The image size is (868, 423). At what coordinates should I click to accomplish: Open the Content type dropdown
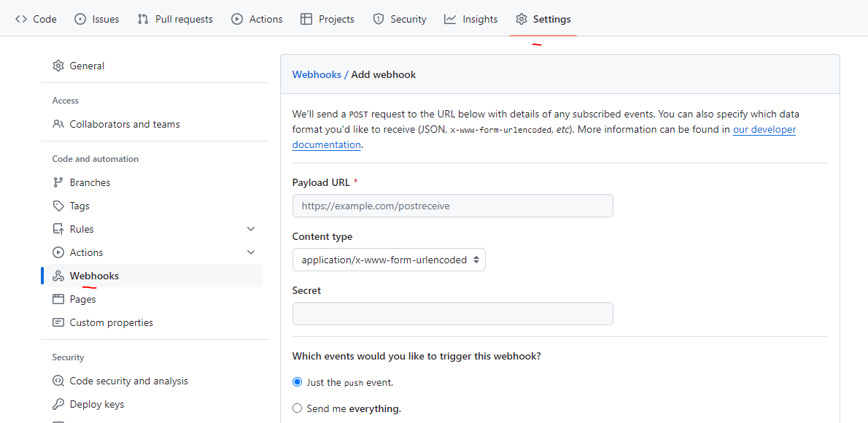389,260
